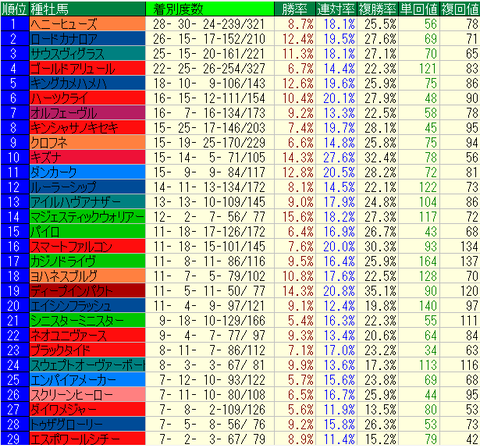Select the stallion ルーラーシップ
The height and width of the screenshot is (448, 480).
87,187
